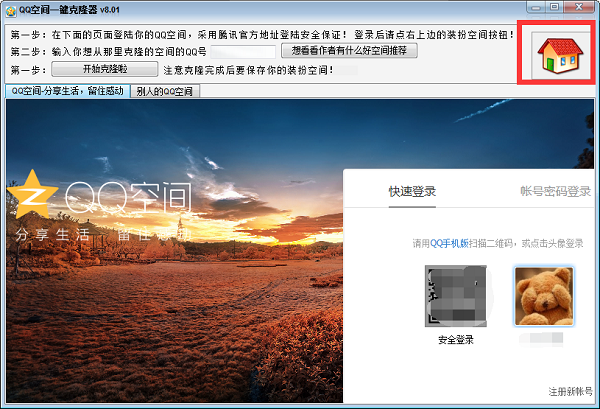Click the QR code image for 安全登录

tap(455, 296)
